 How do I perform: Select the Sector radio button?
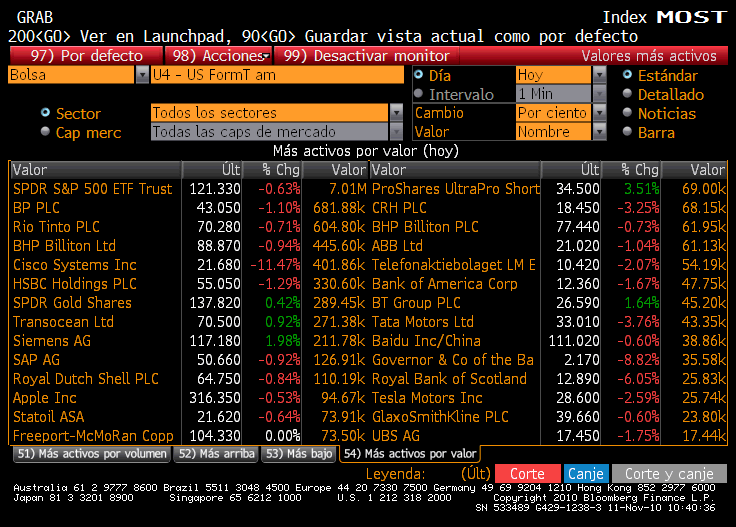[45, 112]
